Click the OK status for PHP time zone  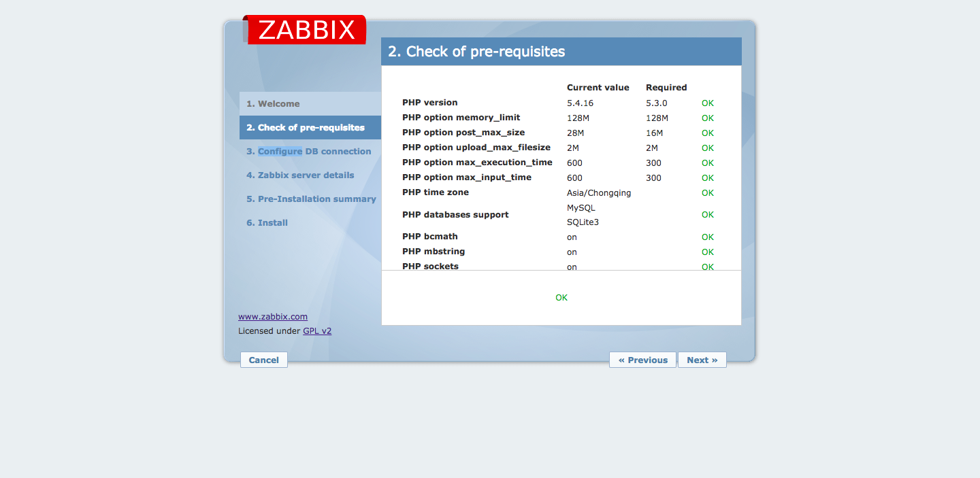pyautogui.click(x=708, y=193)
